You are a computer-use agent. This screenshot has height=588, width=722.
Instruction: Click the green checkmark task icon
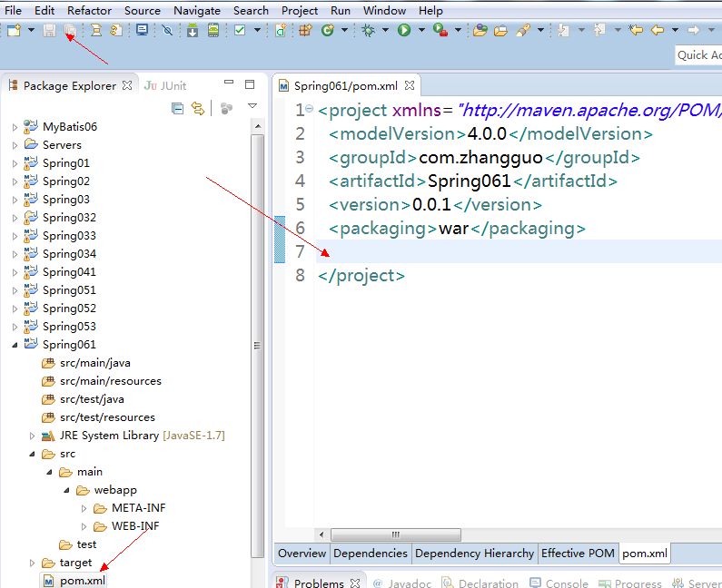[240, 30]
